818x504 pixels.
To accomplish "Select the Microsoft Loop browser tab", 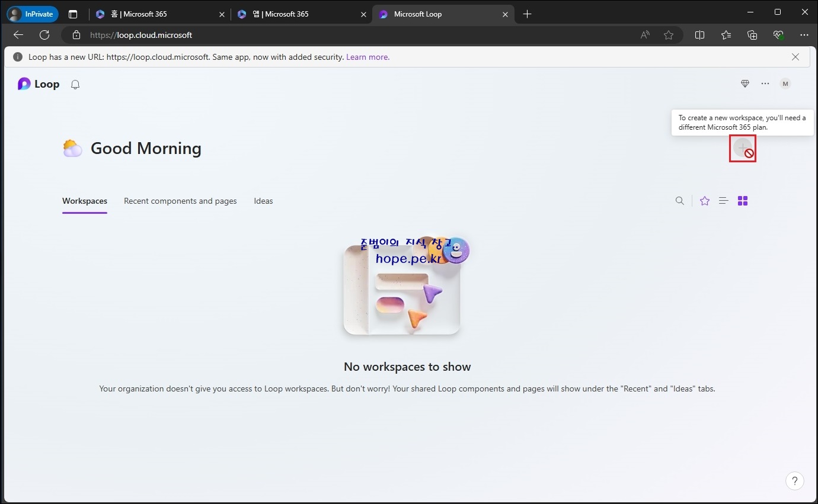I will (x=443, y=14).
